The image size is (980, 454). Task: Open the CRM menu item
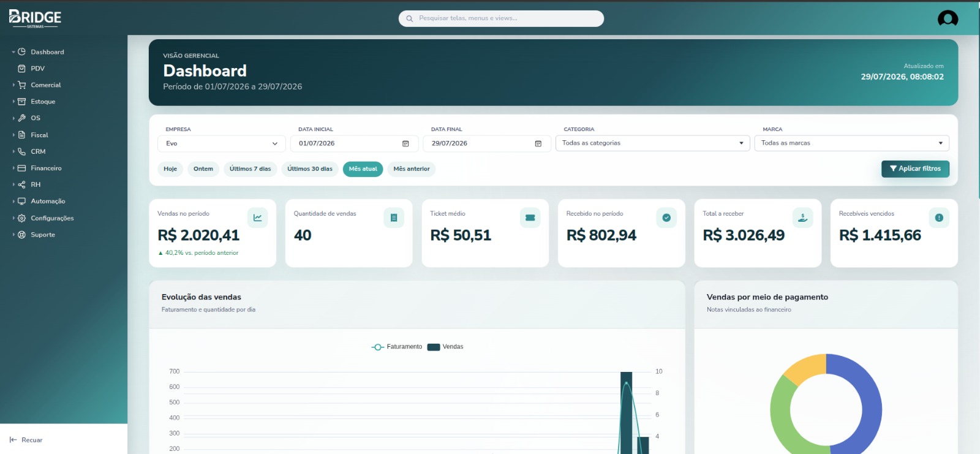click(x=38, y=151)
